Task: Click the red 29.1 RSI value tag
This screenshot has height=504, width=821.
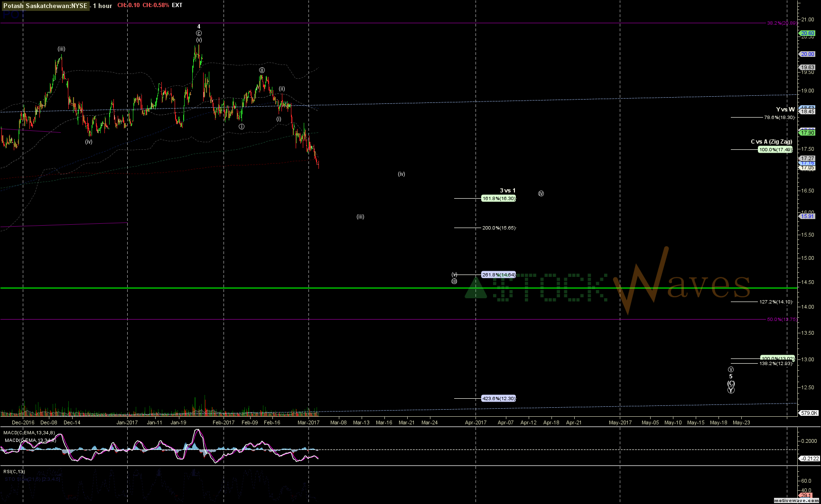Action: (x=806, y=496)
